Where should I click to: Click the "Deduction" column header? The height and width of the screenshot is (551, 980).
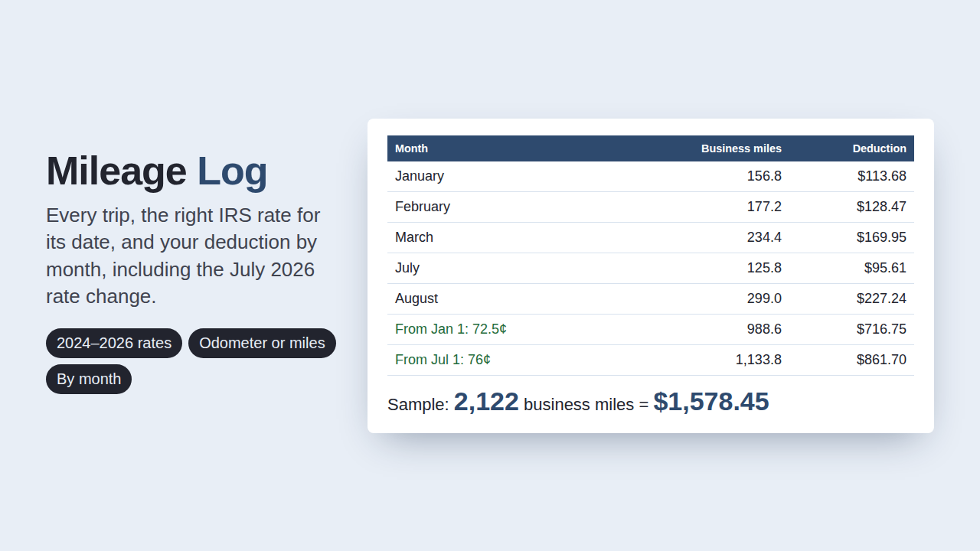click(x=880, y=148)
